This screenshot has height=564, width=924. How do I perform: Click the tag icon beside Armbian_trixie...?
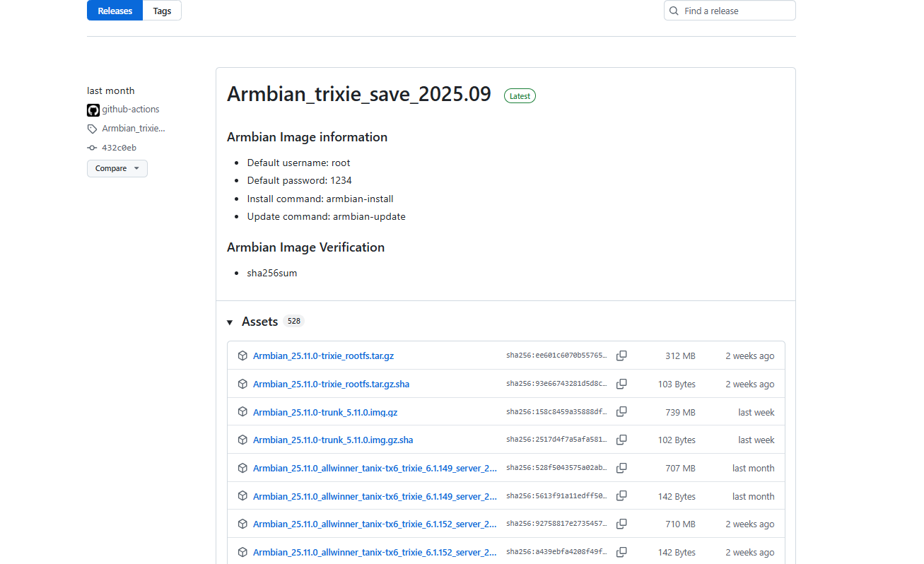(92, 129)
